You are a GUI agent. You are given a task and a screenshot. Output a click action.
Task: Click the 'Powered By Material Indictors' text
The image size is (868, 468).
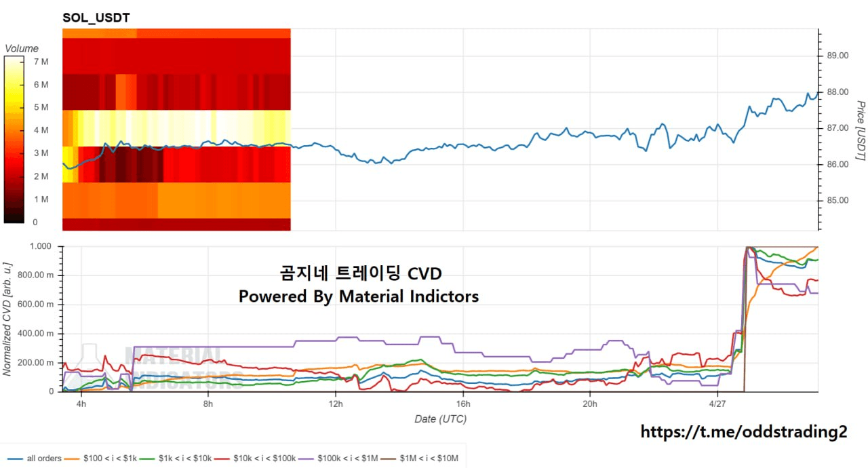pos(358,296)
